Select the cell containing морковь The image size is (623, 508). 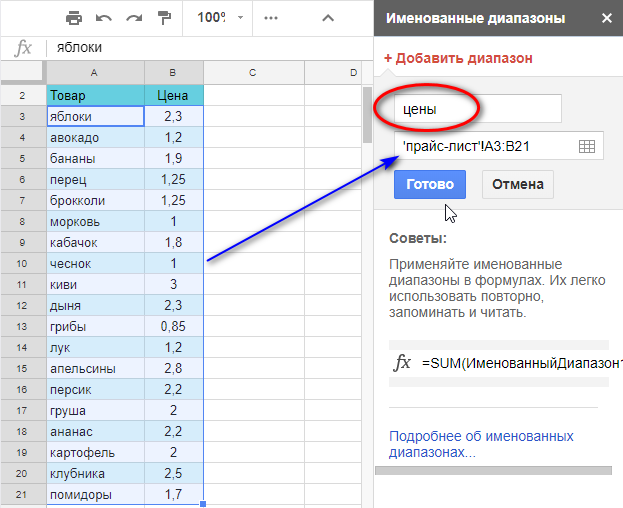tap(95, 222)
